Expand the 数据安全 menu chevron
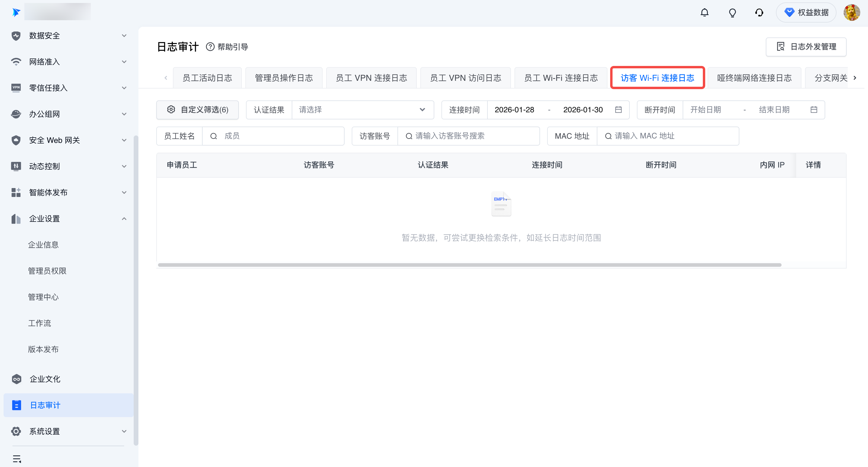The width and height of the screenshot is (868, 467). [x=124, y=35]
